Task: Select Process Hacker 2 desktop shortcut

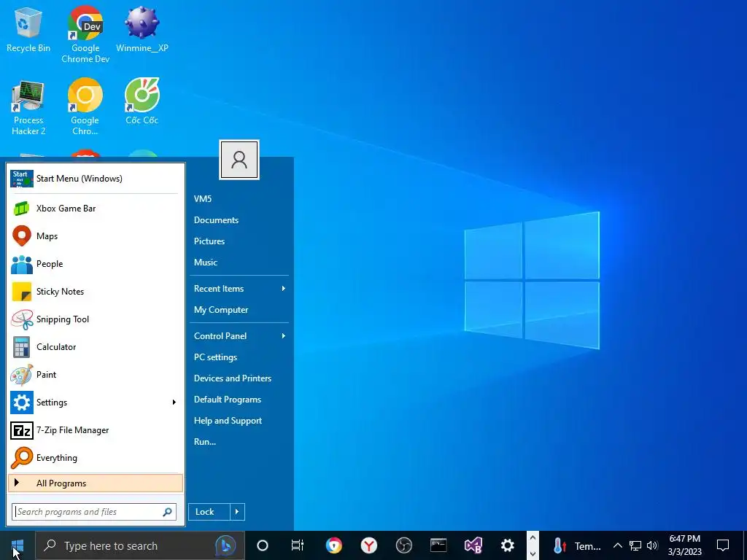Action: [28, 108]
